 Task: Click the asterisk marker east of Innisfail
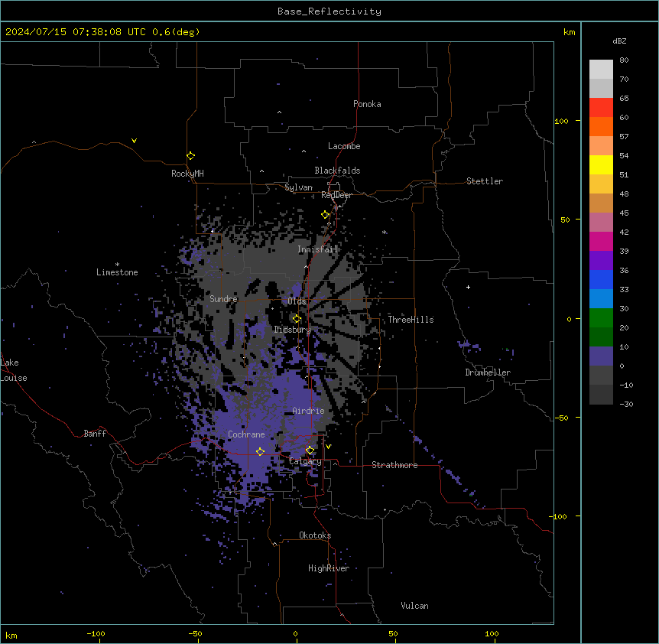pyautogui.click(x=384, y=232)
